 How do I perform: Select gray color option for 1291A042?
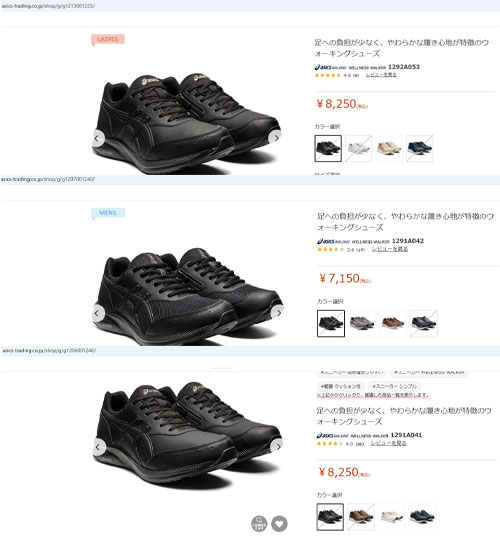point(362,323)
